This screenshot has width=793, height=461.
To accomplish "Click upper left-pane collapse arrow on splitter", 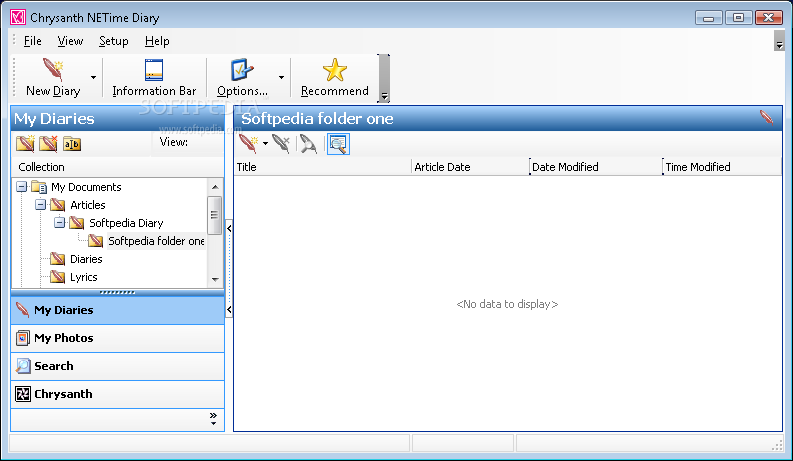I will [229, 228].
